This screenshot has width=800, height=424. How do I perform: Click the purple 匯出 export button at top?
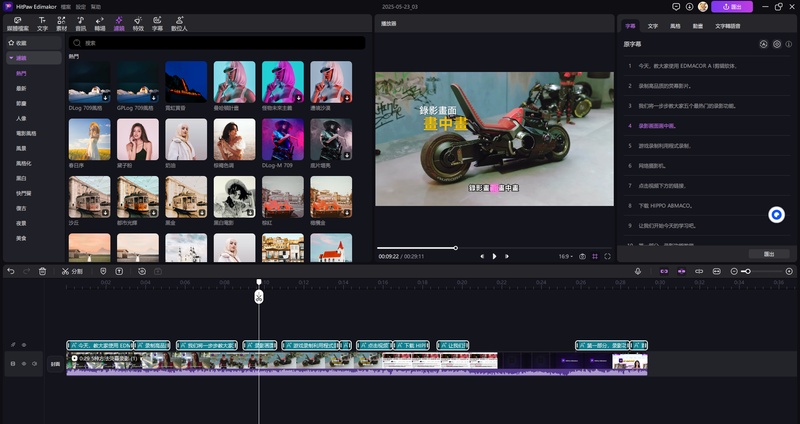pyautogui.click(x=732, y=7)
